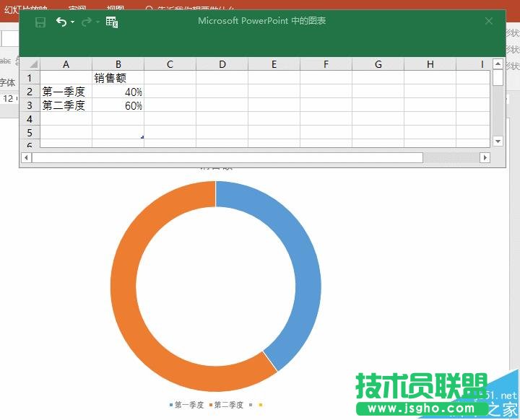Select column C header

coord(170,64)
